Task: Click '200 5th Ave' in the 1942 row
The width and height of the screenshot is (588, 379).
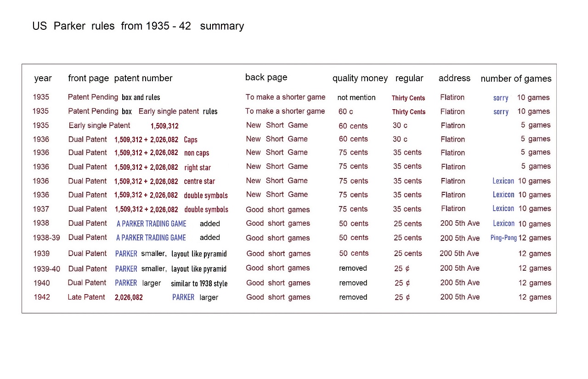Action: [460, 297]
